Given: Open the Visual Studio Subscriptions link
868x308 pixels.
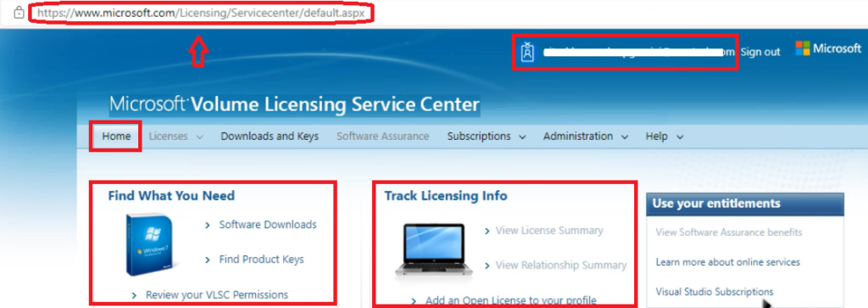Looking at the screenshot, I should tap(715, 291).
